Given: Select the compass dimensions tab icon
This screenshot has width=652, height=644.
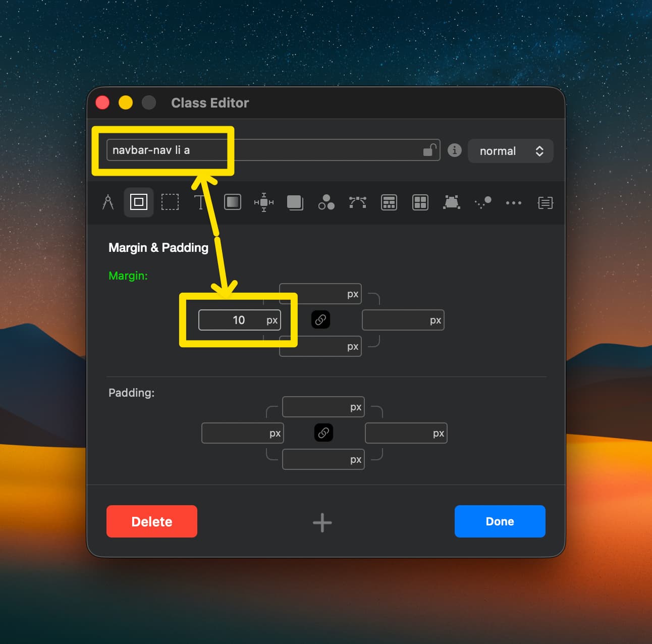Looking at the screenshot, I should [108, 202].
